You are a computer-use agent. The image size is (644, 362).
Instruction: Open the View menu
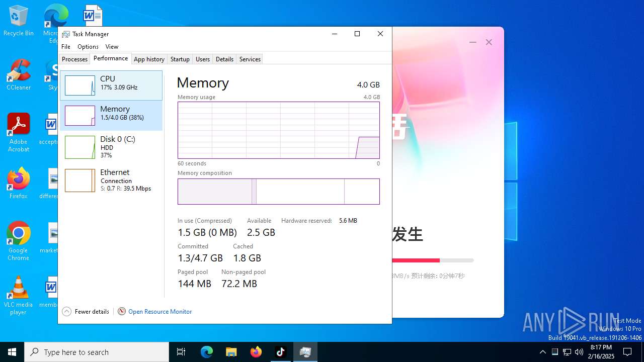(112, 47)
